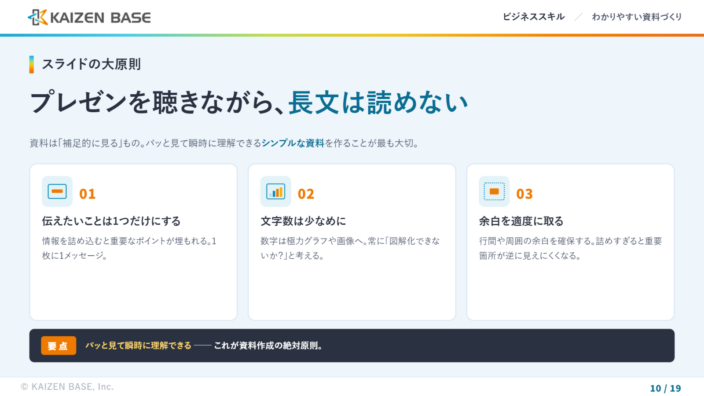This screenshot has height=396, width=704.
Task: Click the yellow パッと見て瞬時に理解できる text
Action: coord(138,346)
